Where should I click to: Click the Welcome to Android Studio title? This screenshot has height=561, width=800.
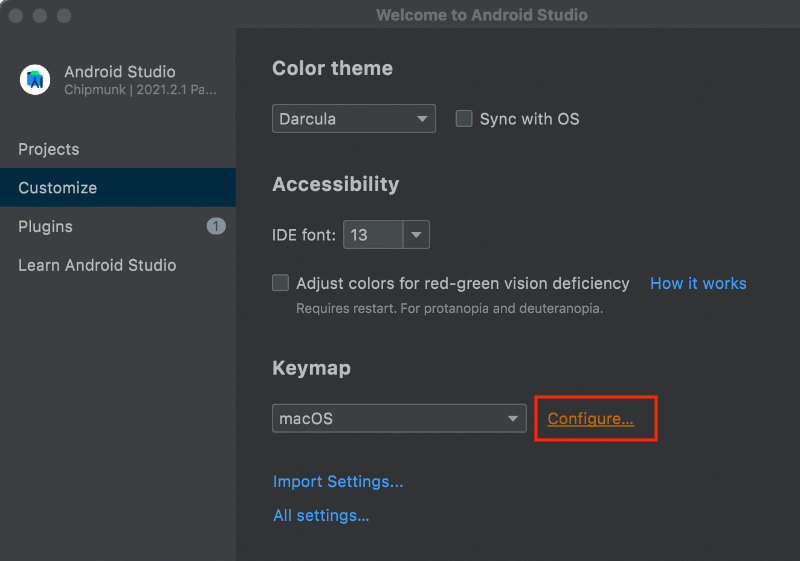click(x=482, y=15)
